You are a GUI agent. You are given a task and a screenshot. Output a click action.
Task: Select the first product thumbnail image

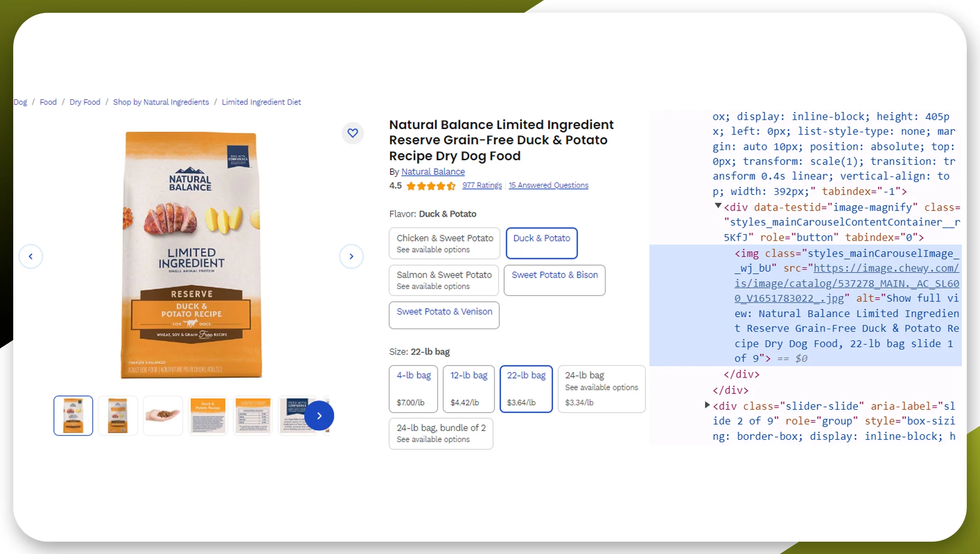tap(73, 415)
